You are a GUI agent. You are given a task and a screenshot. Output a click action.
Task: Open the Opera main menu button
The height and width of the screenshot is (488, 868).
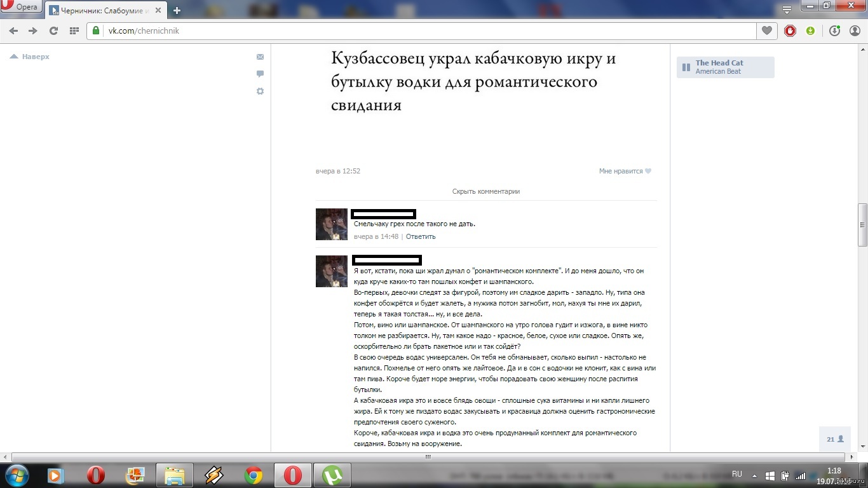pos(21,7)
